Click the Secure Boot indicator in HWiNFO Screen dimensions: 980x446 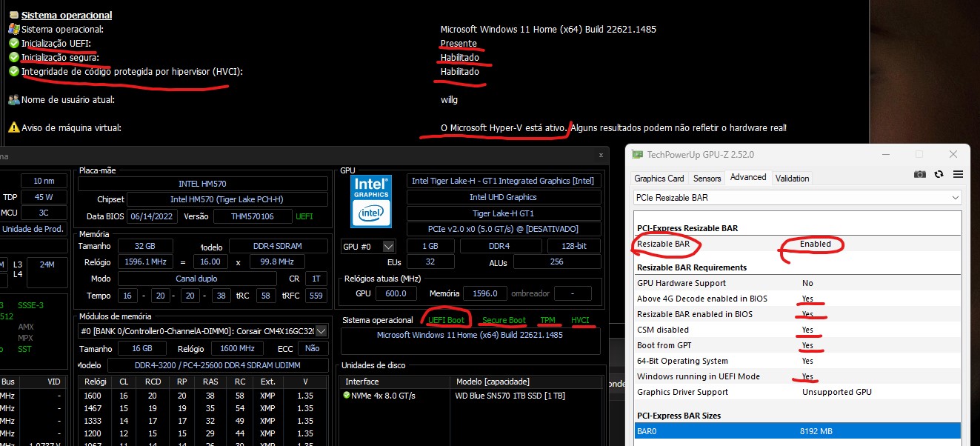[x=504, y=320]
